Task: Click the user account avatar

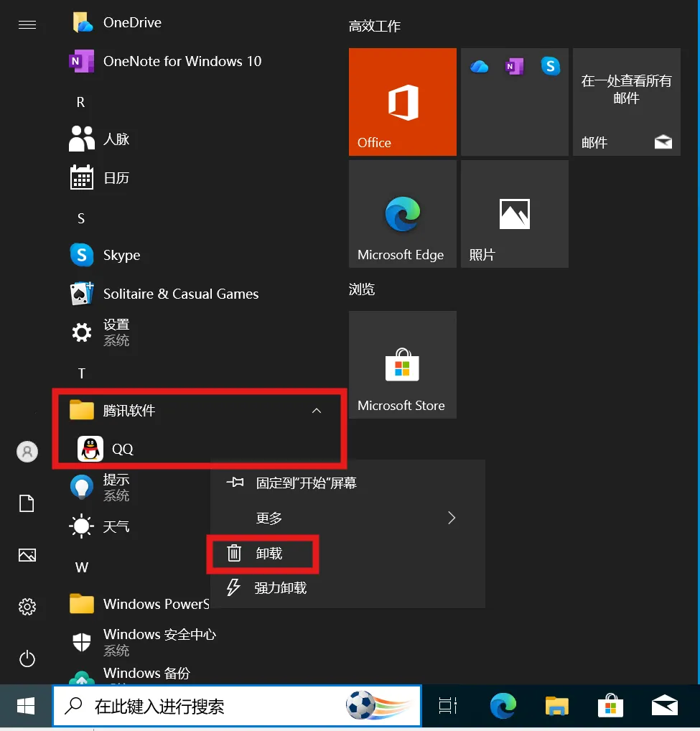Action: 27,452
